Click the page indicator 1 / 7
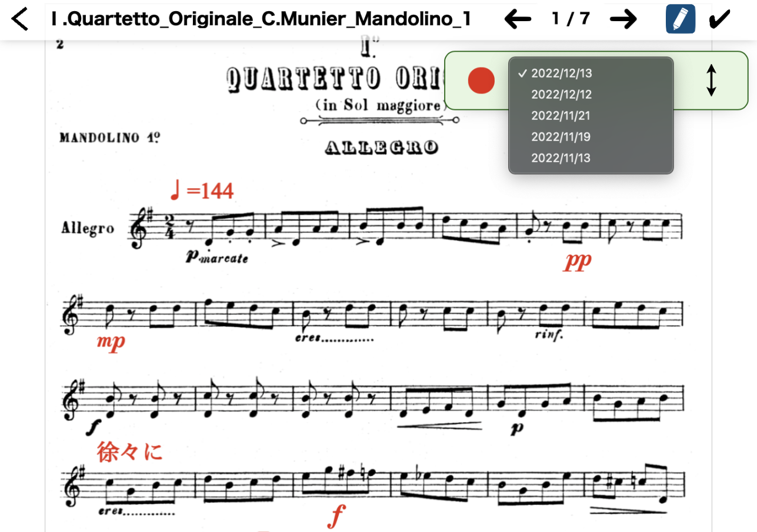This screenshot has width=757, height=532. [x=571, y=19]
